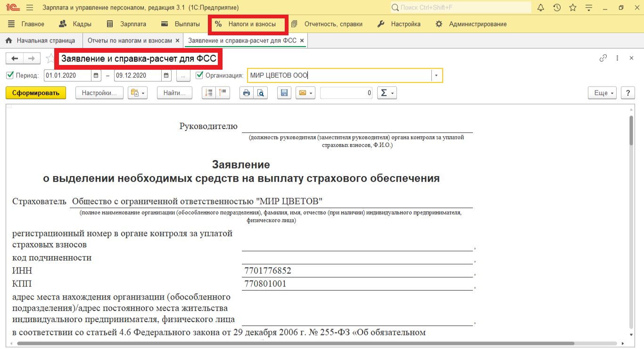Open notifications bell in the title bar

click(x=541, y=8)
